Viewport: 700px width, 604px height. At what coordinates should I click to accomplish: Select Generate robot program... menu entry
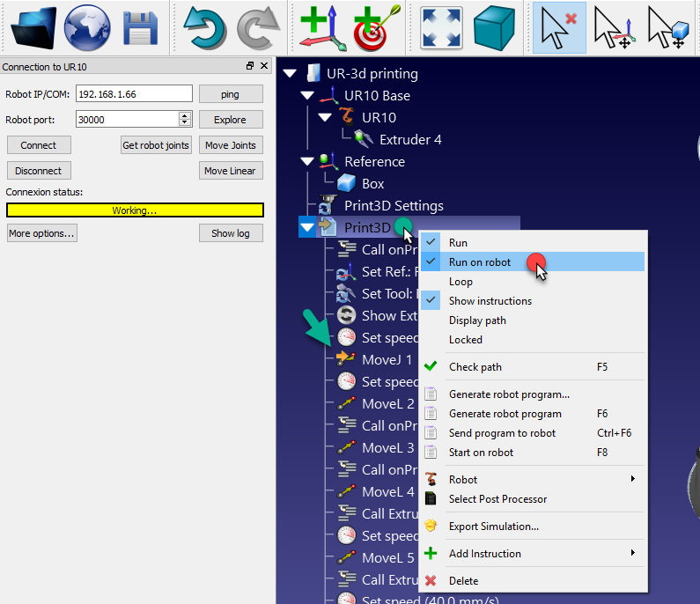509,394
